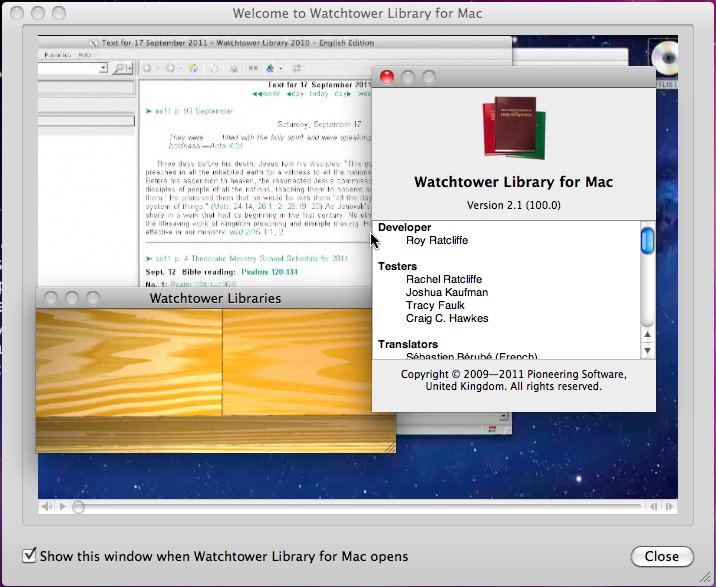Click the scroll down arrow in credits list

[647, 351]
